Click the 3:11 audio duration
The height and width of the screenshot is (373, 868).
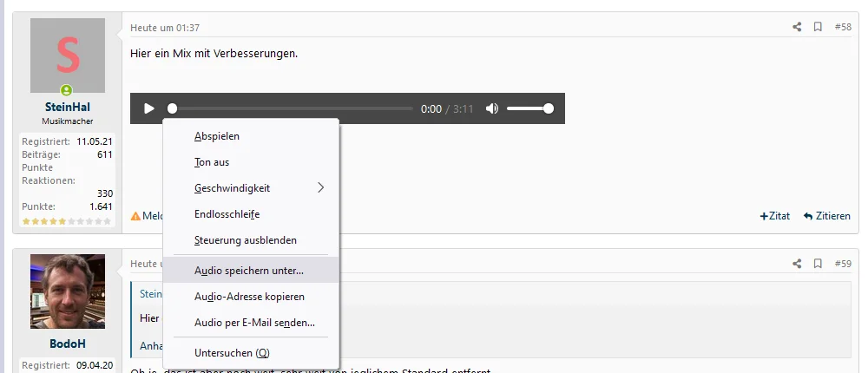tap(464, 109)
